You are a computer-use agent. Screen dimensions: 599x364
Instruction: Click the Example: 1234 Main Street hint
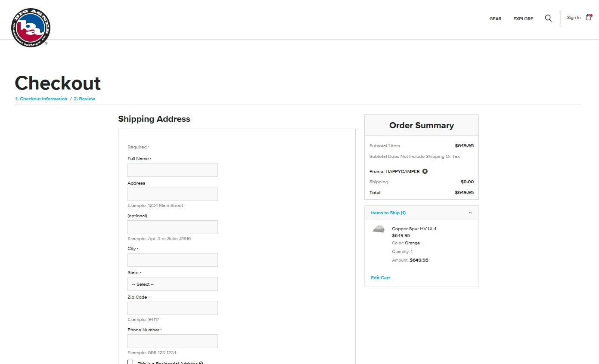click(x=155, y=206)
